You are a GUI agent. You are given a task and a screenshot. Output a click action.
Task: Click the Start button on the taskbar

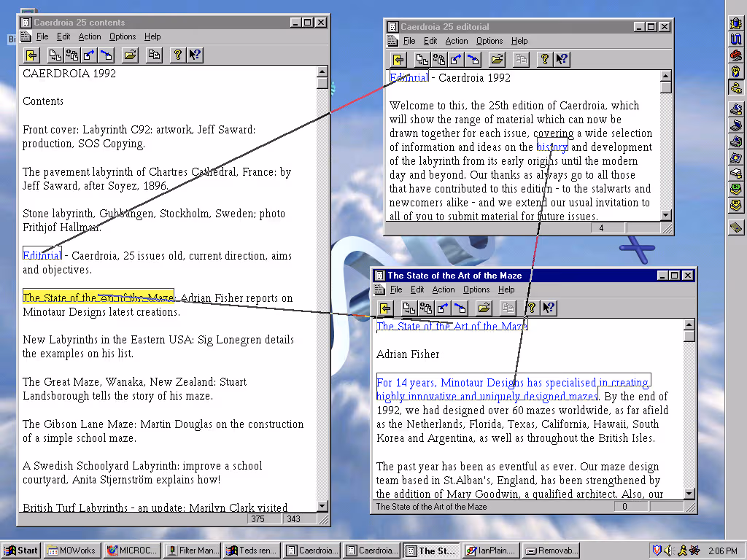pos(20,551)
